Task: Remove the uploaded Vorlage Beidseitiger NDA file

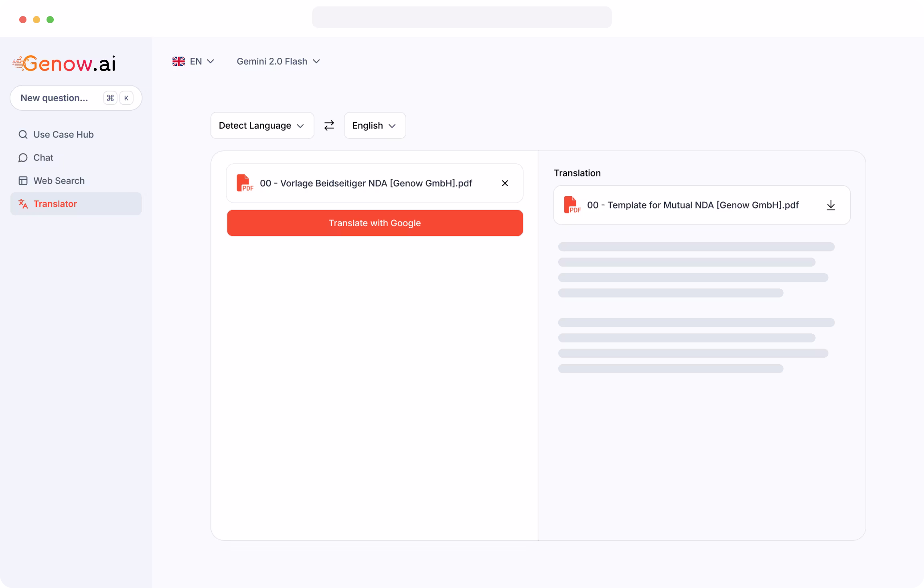Action: click(x=505, y=183)
